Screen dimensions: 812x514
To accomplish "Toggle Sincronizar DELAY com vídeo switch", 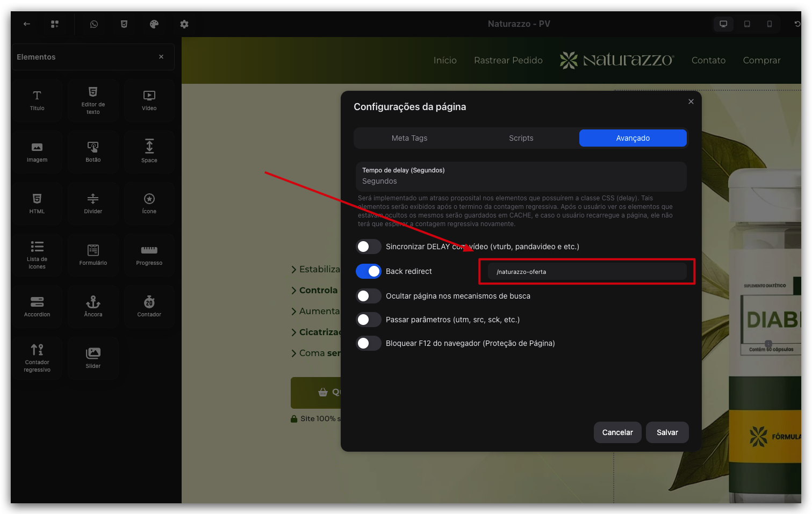I will coord(369,247).
